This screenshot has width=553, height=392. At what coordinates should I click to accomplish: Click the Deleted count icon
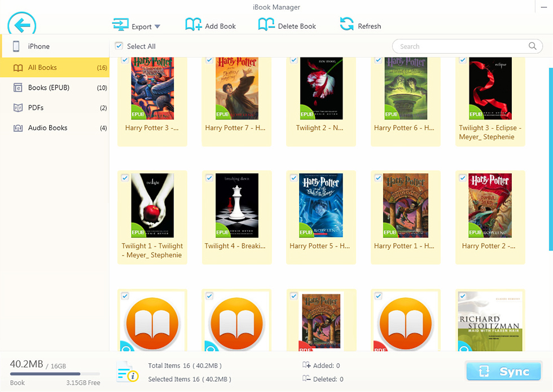pyautogui.click(x=306, y=378)
